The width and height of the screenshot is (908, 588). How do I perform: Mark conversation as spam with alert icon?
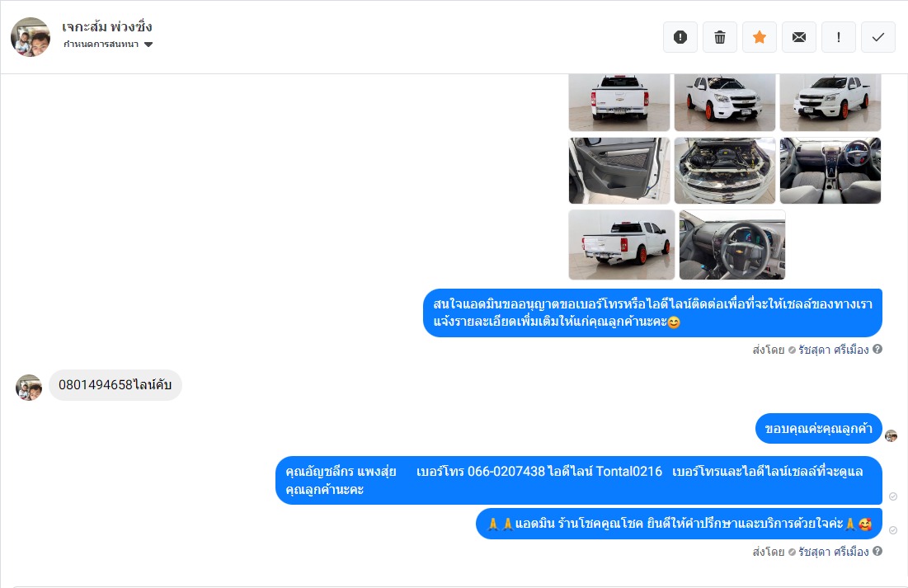(680, 37)
